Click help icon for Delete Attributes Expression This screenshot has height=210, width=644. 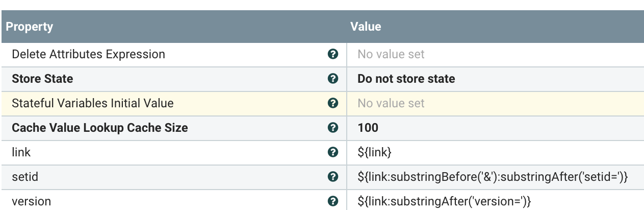tap(333, 54)
